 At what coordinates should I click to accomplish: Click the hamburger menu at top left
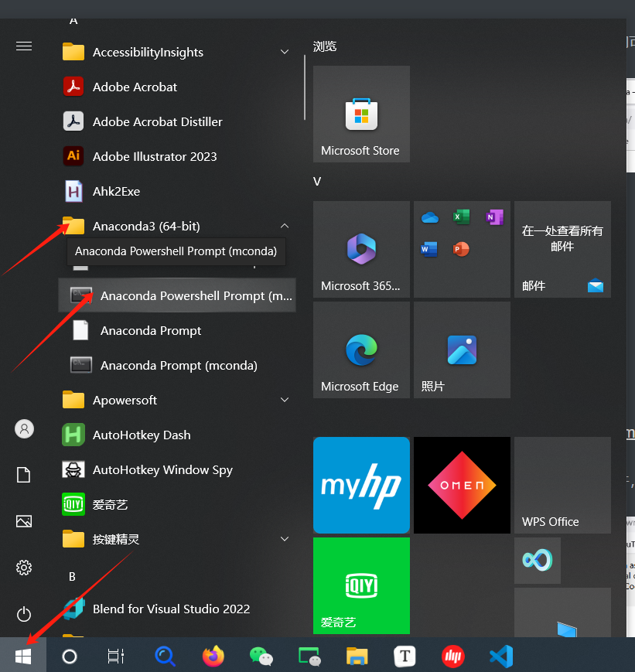(24, 46)
